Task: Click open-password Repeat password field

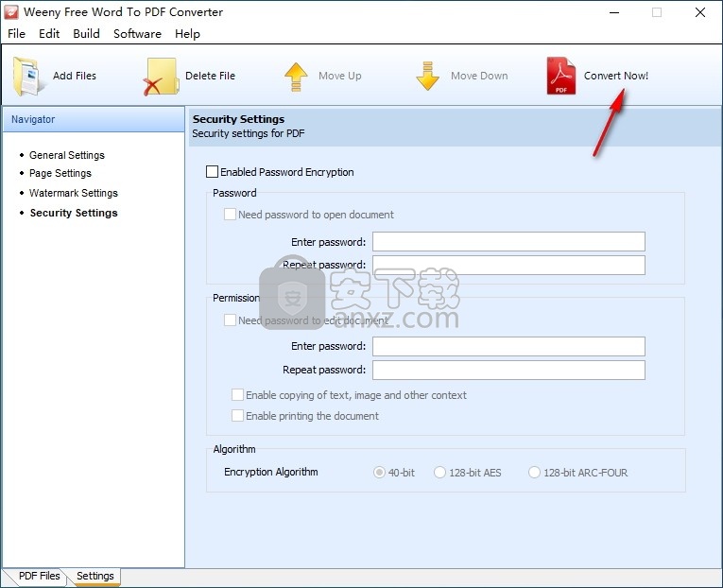Action: (x=508, y=266)
